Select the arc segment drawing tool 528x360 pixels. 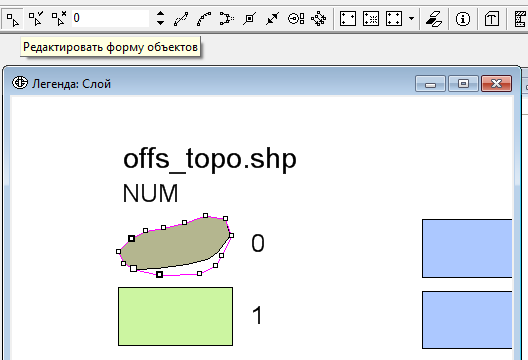[204, 19]
